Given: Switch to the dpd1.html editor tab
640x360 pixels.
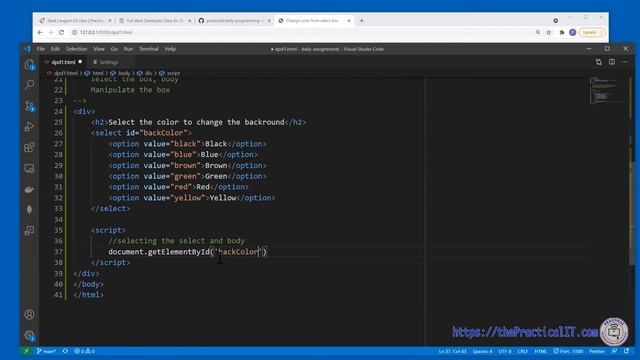Looking at the screenshot, I should pyautogui.click(x=63, y=62).
